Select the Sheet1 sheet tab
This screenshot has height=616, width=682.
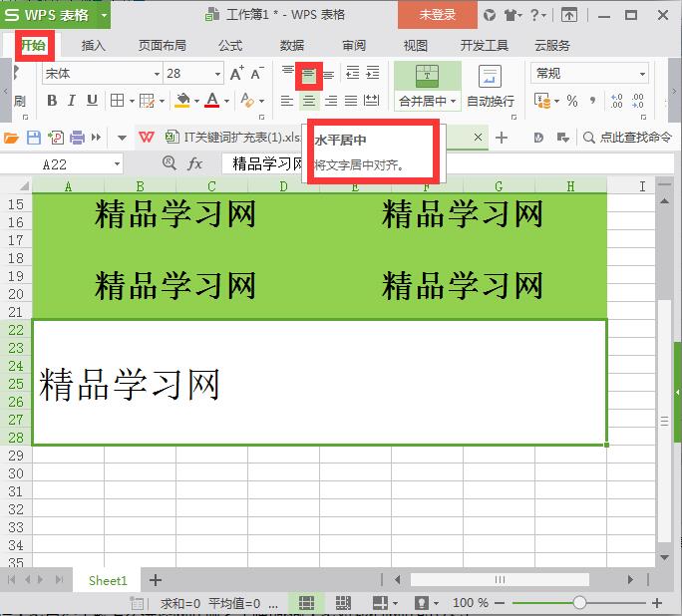(x=108, y=580)
